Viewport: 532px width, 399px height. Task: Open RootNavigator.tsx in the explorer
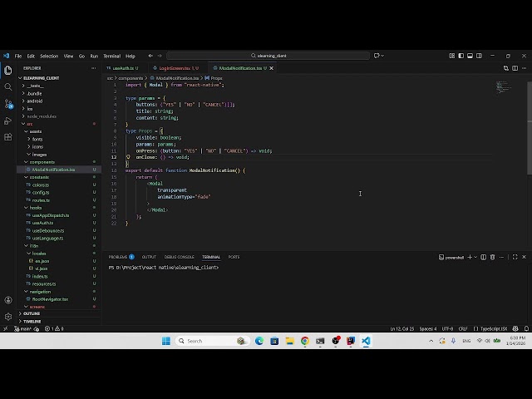coord(50,299)
